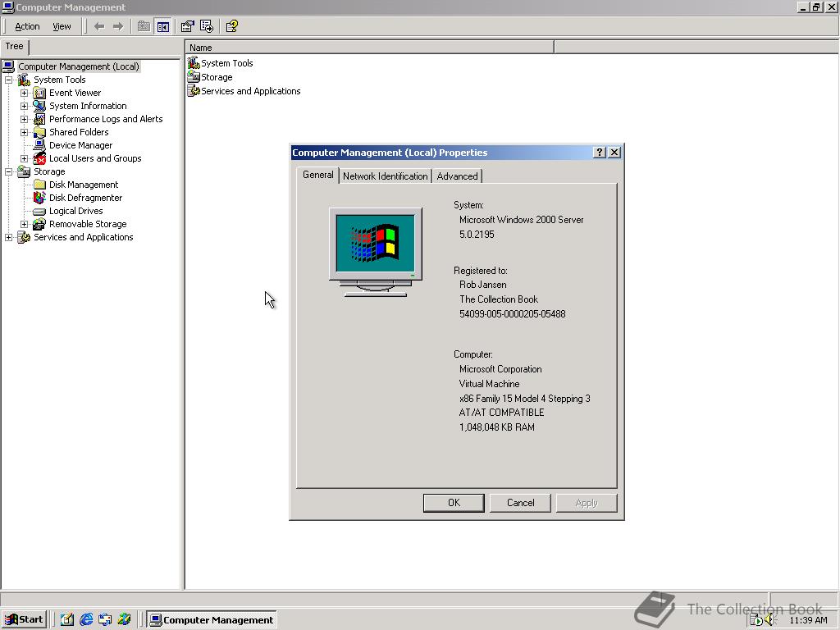Click the Help toolbar icon with question mark
Viewport: 840px width, 630px height.
click(231, 26)
